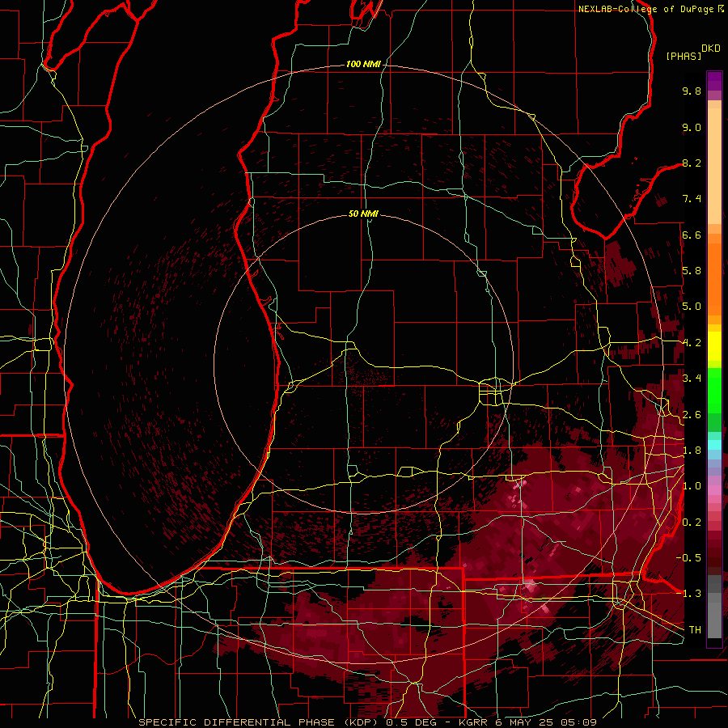This screenshot has height=728, width=728.
Task: Click the DKD label above the color scale
Action: [711, 49]
